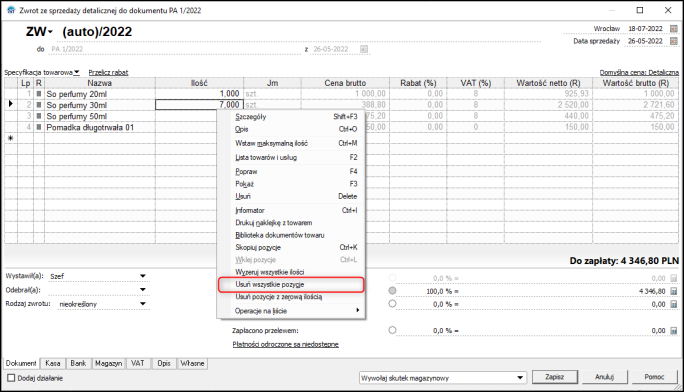Select the 100,0 % payment radio button

pyautogui.click(x=392, y=290)
